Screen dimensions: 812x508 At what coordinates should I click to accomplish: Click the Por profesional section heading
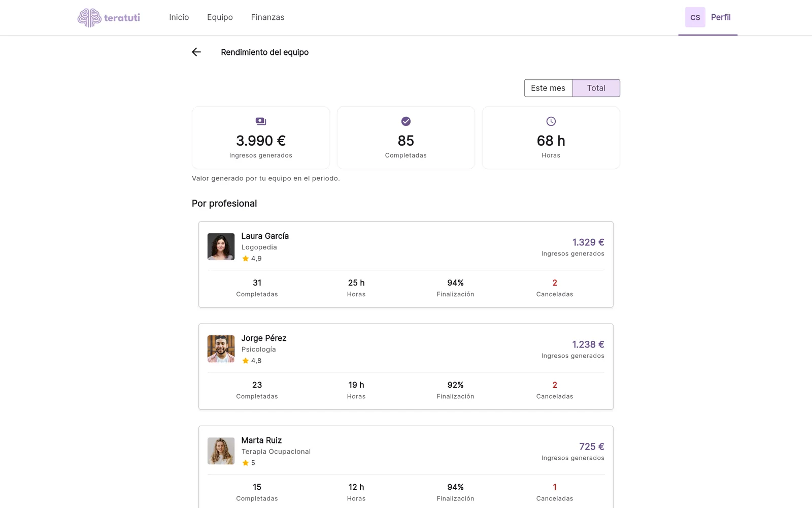click(x=224, y=203)
